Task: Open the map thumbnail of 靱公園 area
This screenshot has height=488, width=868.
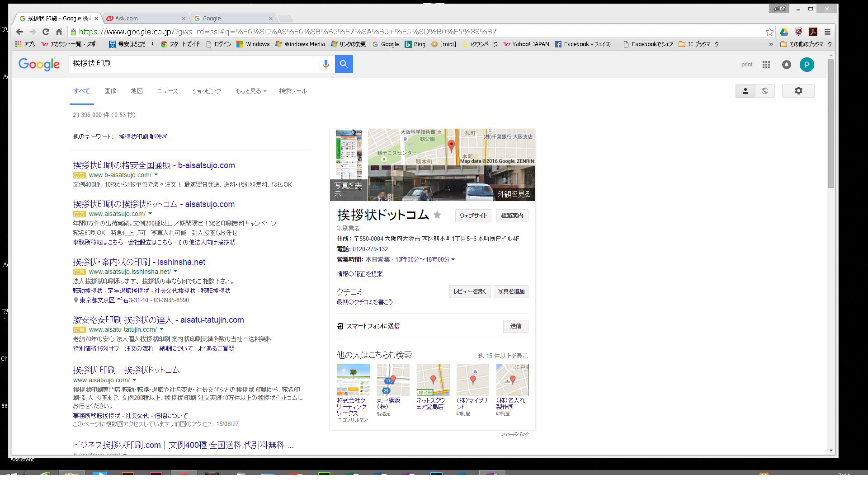Action: point(451,147)
